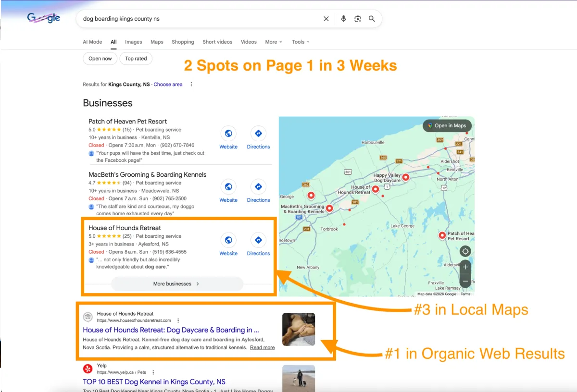Select MacBeth's Grooming & Boarding Kennels listing name
The image size is (577, 392).
148,175
